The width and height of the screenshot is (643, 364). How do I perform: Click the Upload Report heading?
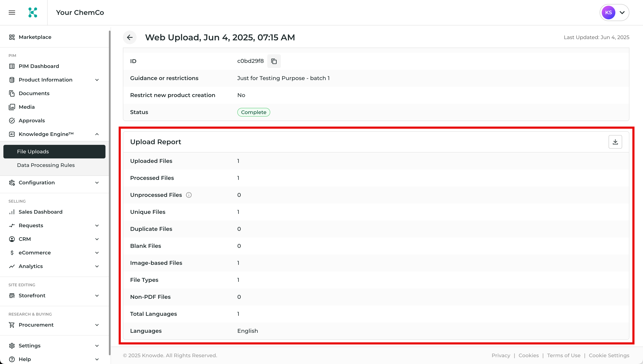[x=155, y=142]
